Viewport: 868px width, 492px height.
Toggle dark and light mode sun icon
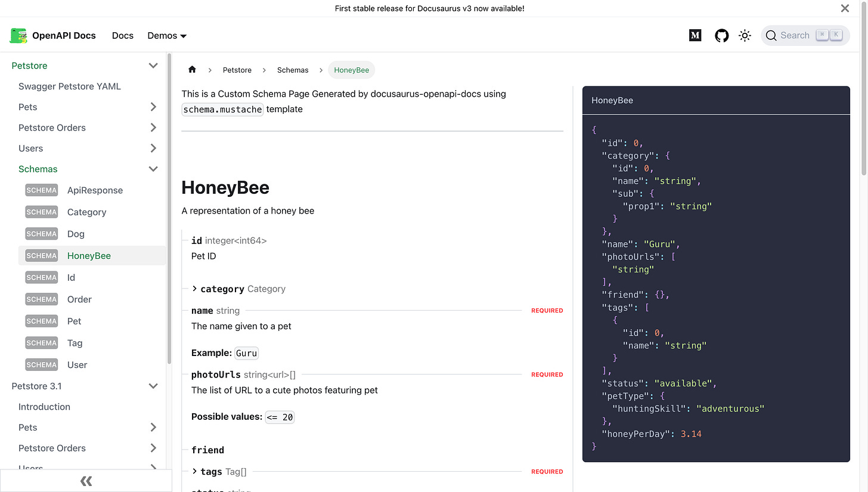(x=745, y=35)
